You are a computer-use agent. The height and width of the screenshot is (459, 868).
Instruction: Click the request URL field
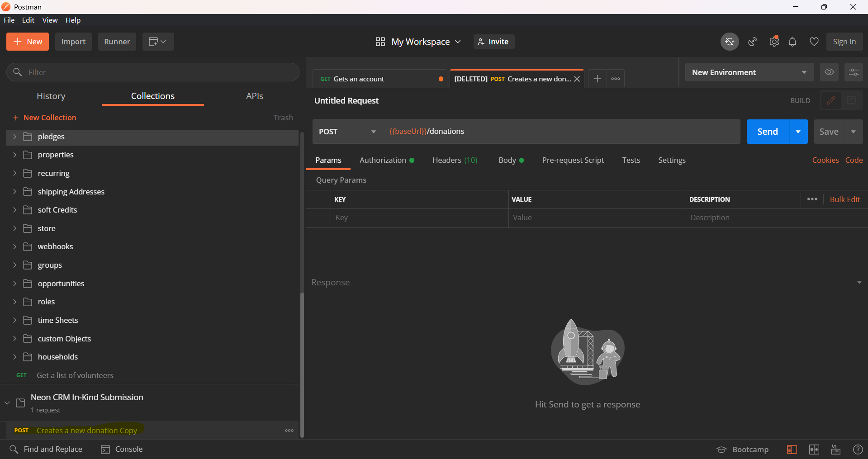pyautogui.click(x=561, y=132)
